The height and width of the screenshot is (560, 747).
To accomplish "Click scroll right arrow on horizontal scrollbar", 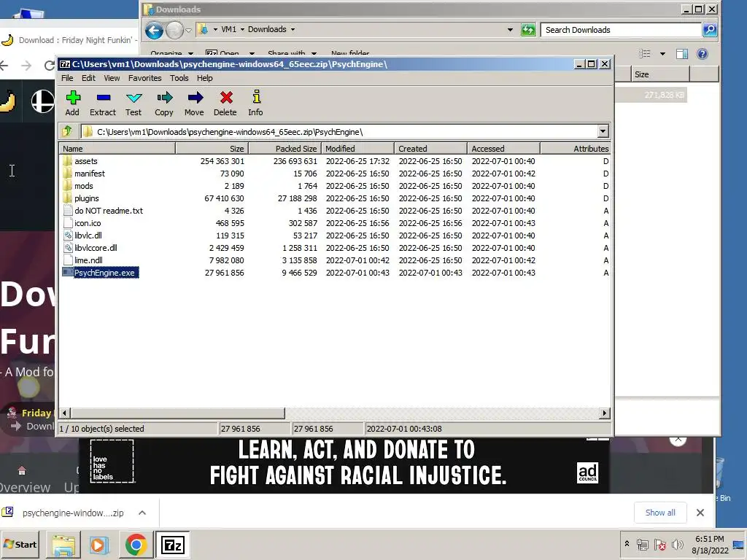I will [x=605, y=413].
